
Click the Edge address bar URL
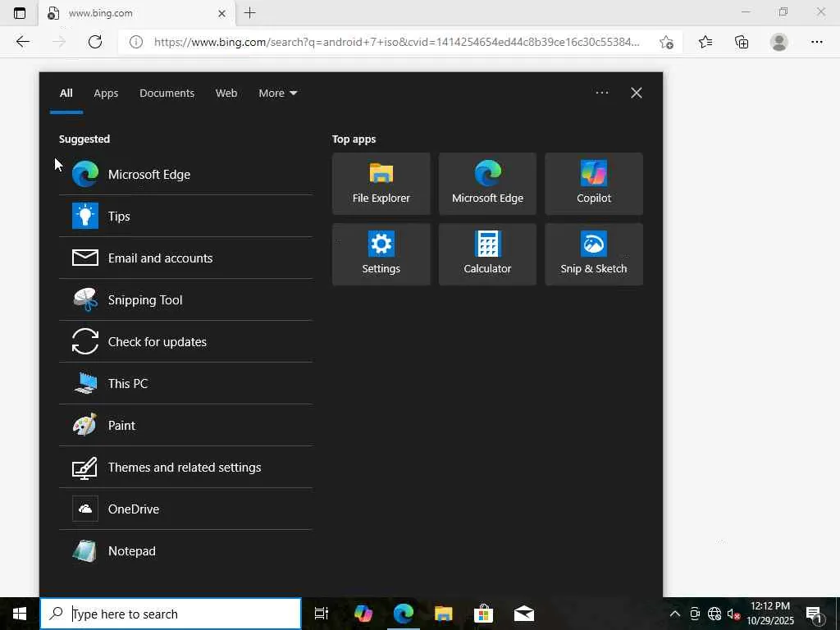pyautogui.click(x=396, y=42)
